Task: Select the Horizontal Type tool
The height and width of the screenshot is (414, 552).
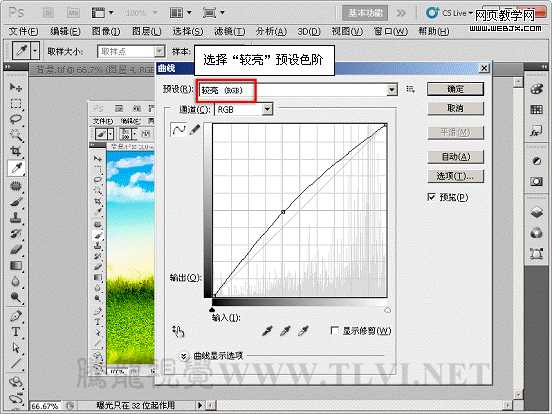Action: (16, 332)
